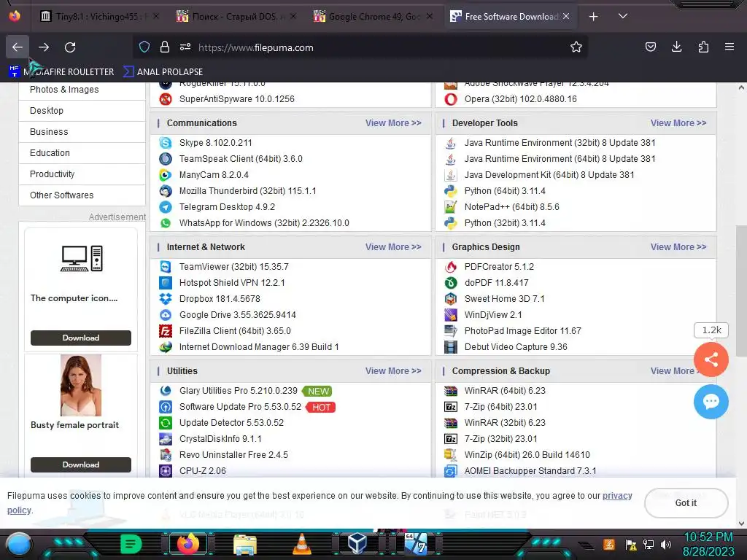Screen dimensions: 747x560
Task: Click the page vertical scrollbar thumb
Action: [x=741, y=290]
